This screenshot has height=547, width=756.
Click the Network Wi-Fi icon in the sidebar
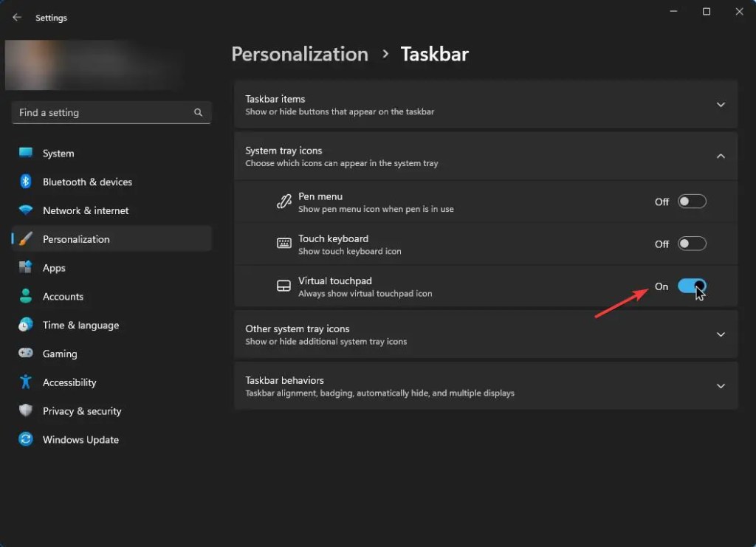pyautogui.click(x=26, y=210)
